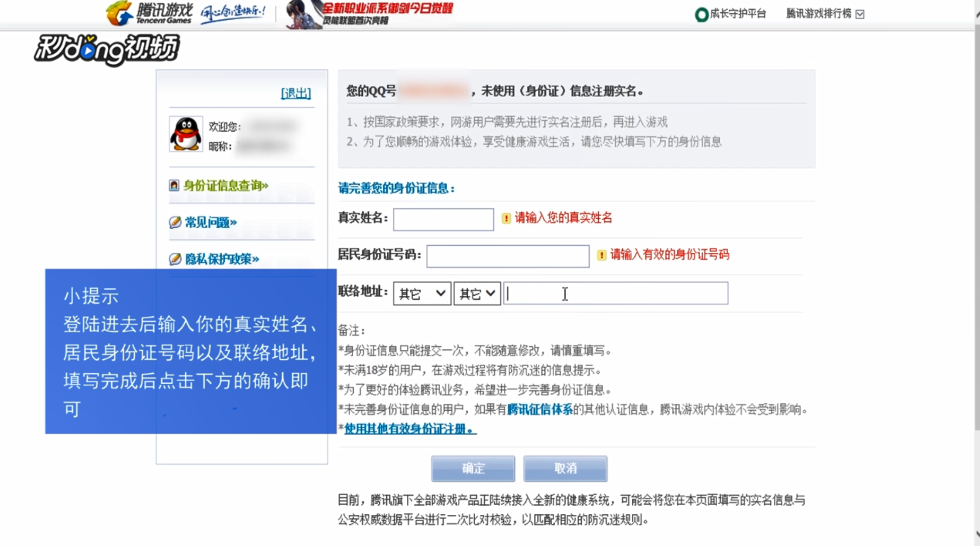This screenshot has width=980, height=546.
Task: Click the 确定 confirm button
Action: click(473, 469)
